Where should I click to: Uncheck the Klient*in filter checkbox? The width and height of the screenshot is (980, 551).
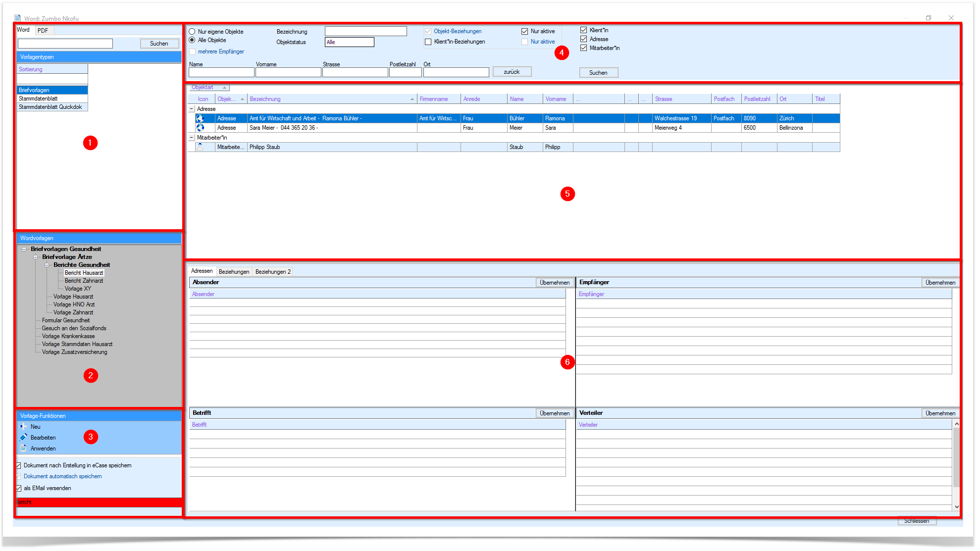click(x=584, y=30)
